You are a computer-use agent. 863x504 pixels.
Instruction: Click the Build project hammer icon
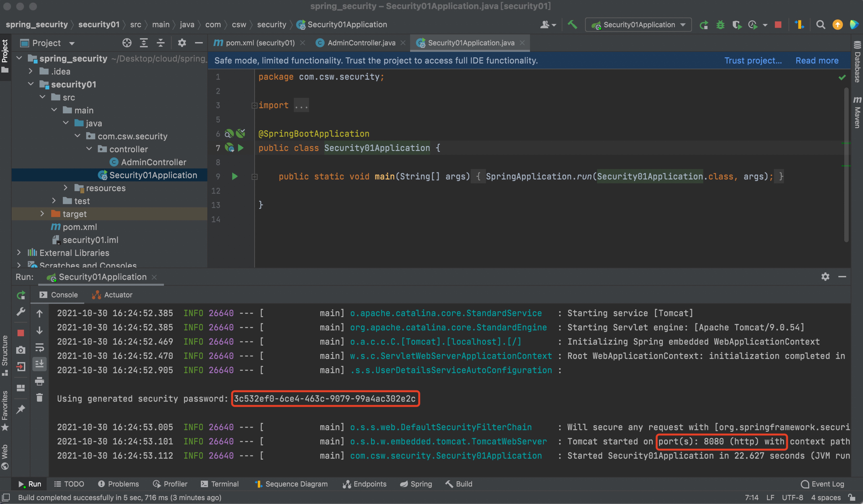(x=572, y=25)
